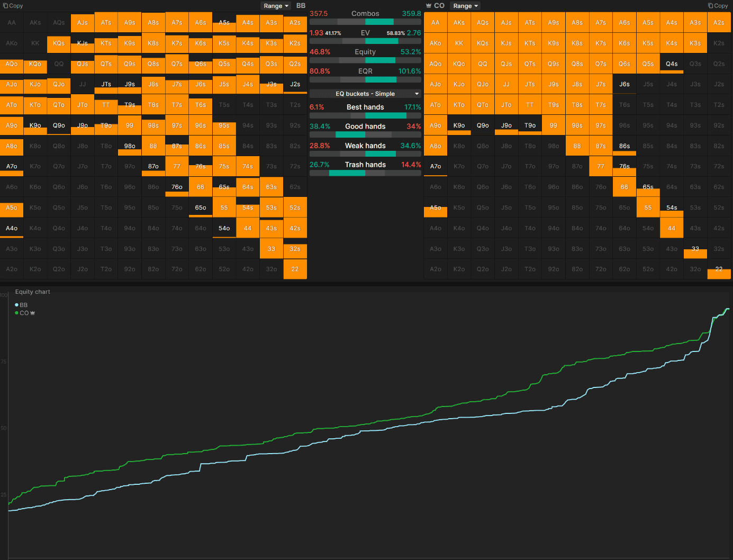Select TT cell in the BB range grid
This screenshot has width=733, height=560.
106,105
